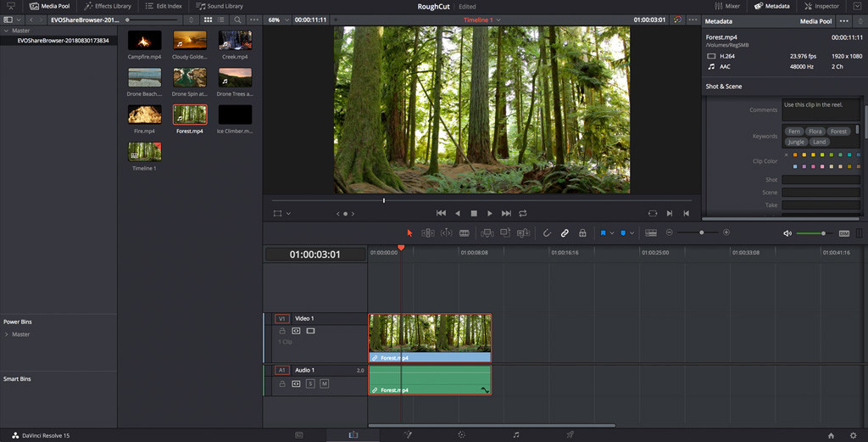Zoom in timeline with plus icon
Screen dimensions: 868x442
pos(726,232)
